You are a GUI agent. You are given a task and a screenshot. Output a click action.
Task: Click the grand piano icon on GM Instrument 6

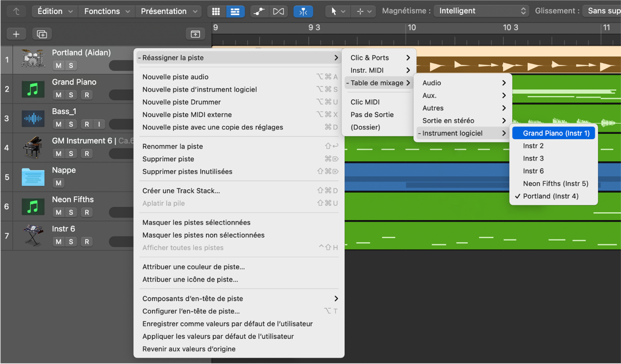point(33,147)
